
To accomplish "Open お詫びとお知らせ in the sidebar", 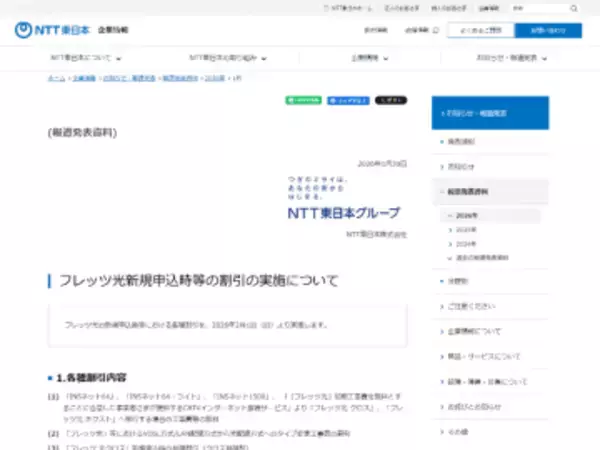I will [490, 407].
